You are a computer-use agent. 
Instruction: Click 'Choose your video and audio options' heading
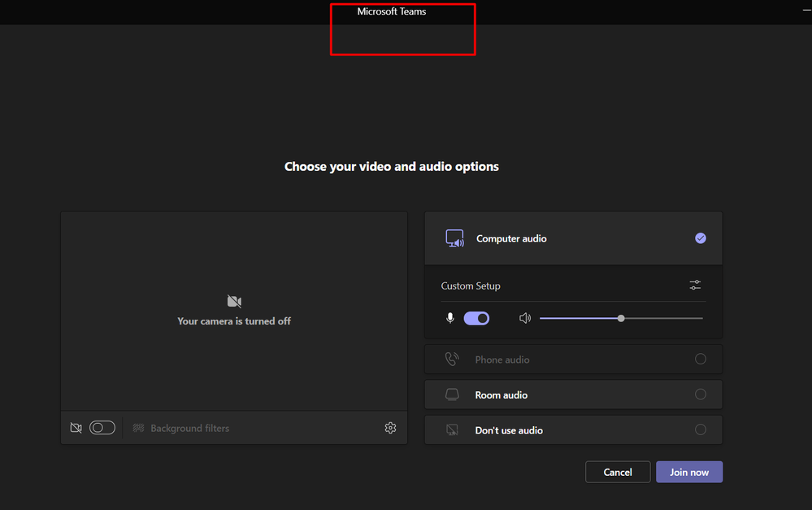pyautogui.click(x=392, y=167)
